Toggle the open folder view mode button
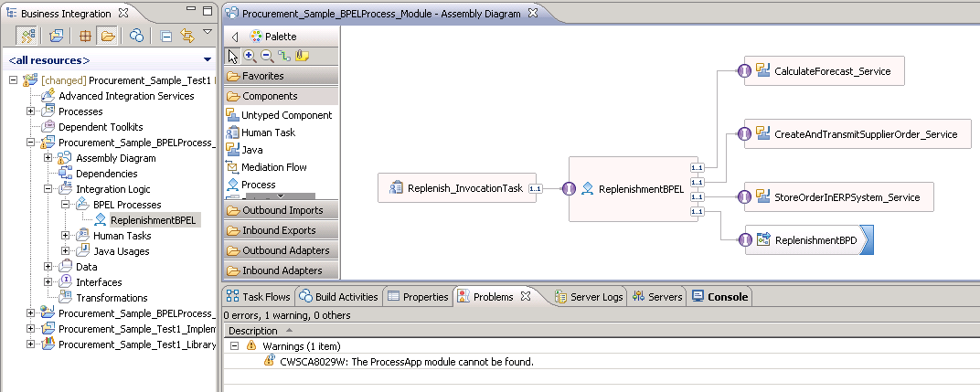 pyautogui.click(x=107, y=37)
